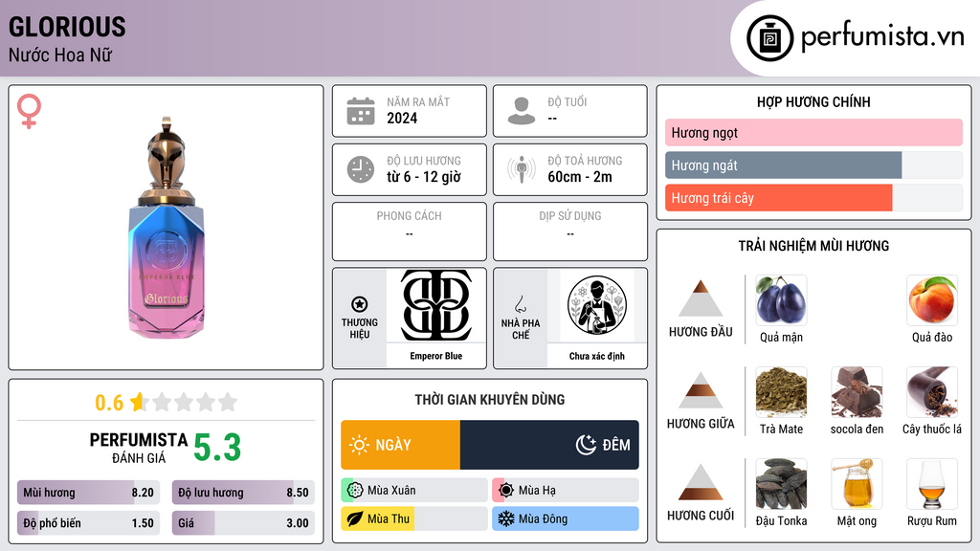This screenshot has height=551, width=980.
Task: Click the flower icon for Mùa Xuân
Action: click(355, 490)
